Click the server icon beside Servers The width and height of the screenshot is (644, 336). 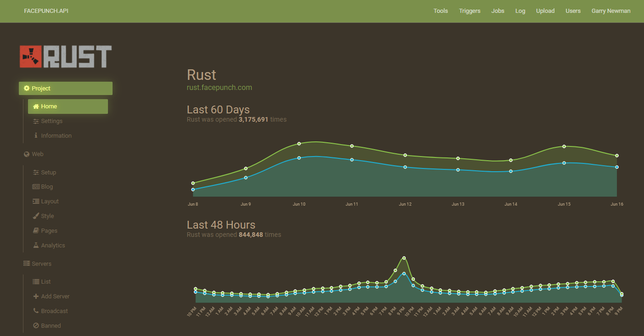(27, 263)
